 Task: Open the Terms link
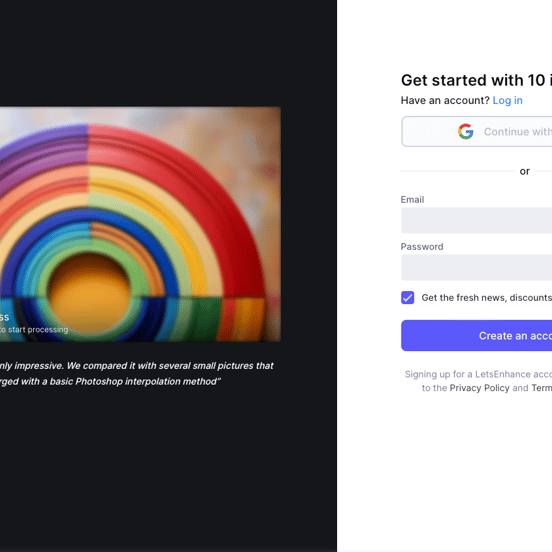pos(541,388)
